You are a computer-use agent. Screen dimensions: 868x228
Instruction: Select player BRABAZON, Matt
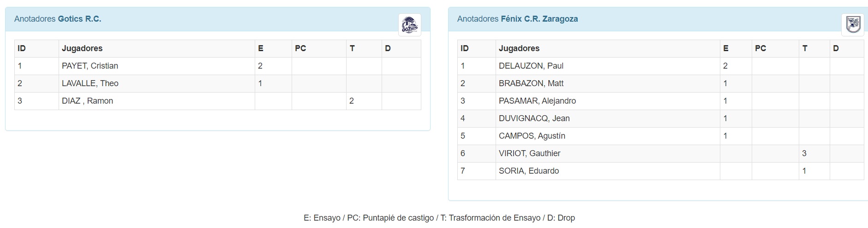point(531,83)
